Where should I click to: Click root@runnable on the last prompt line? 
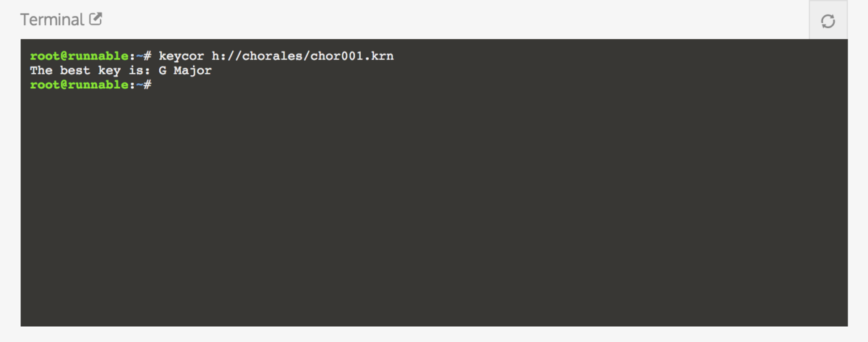click(x=79, y=85)
